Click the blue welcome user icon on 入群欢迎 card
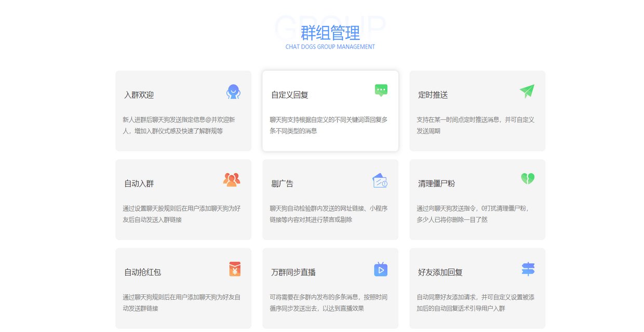644x332 pixels. point(233,92)
